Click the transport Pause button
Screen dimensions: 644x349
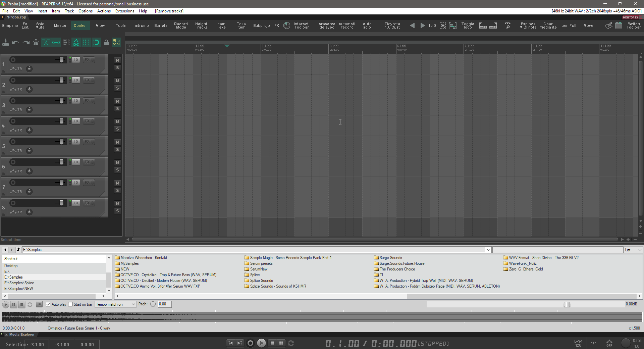pyautogui.click(x=281, y=343)
